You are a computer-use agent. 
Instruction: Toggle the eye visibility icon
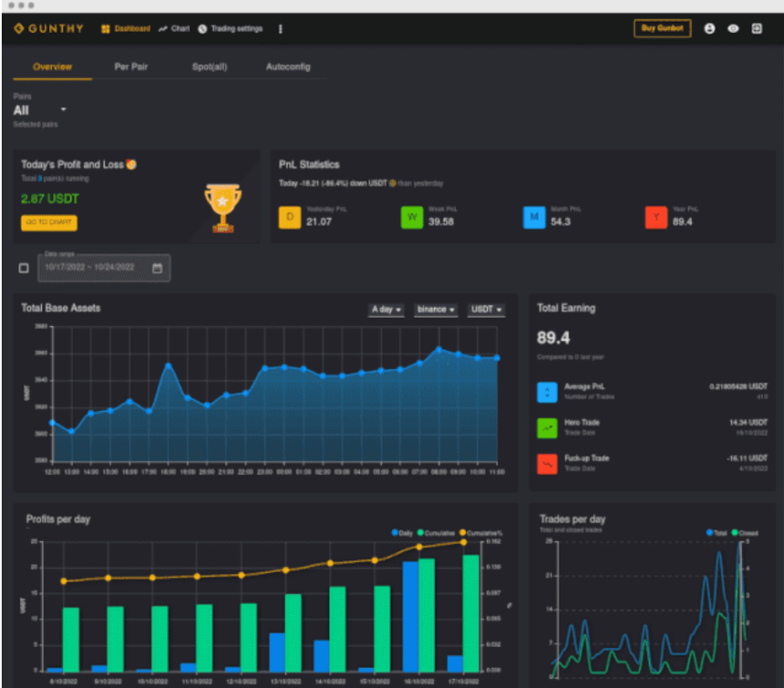point(733,28)
